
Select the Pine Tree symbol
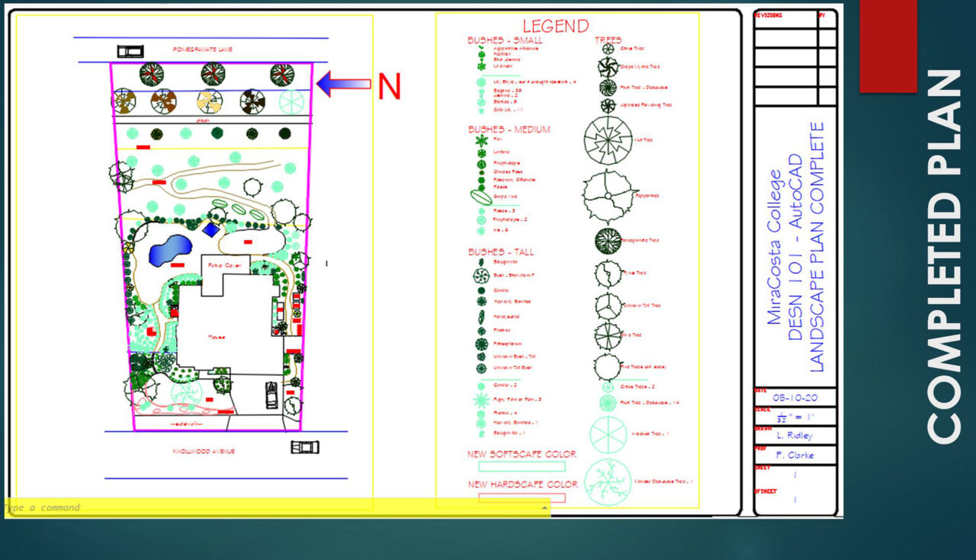[x=608, y=272]
